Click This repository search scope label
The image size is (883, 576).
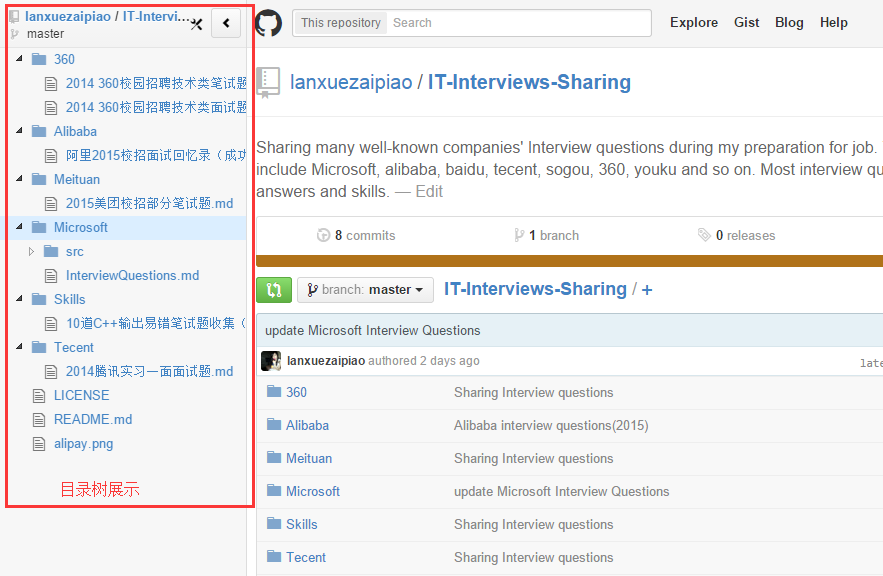coord(341,23)
